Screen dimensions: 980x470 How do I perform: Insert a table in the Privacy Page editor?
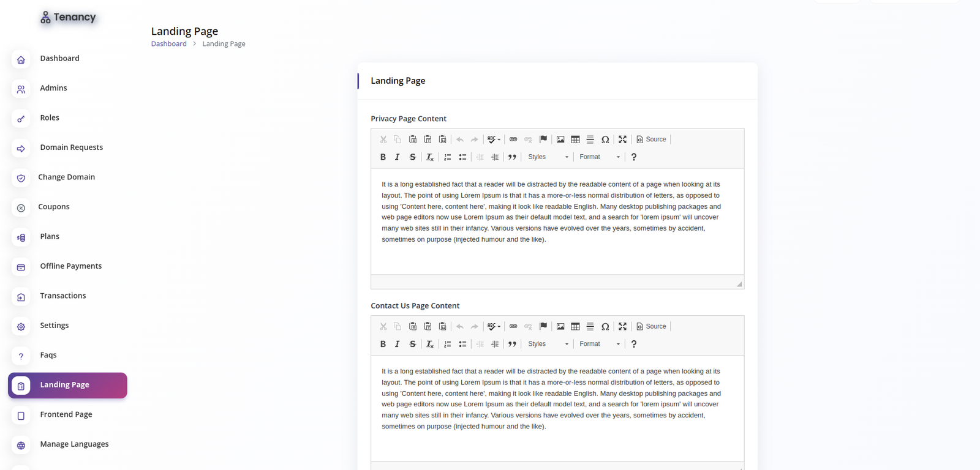click(x=575, y=139)
